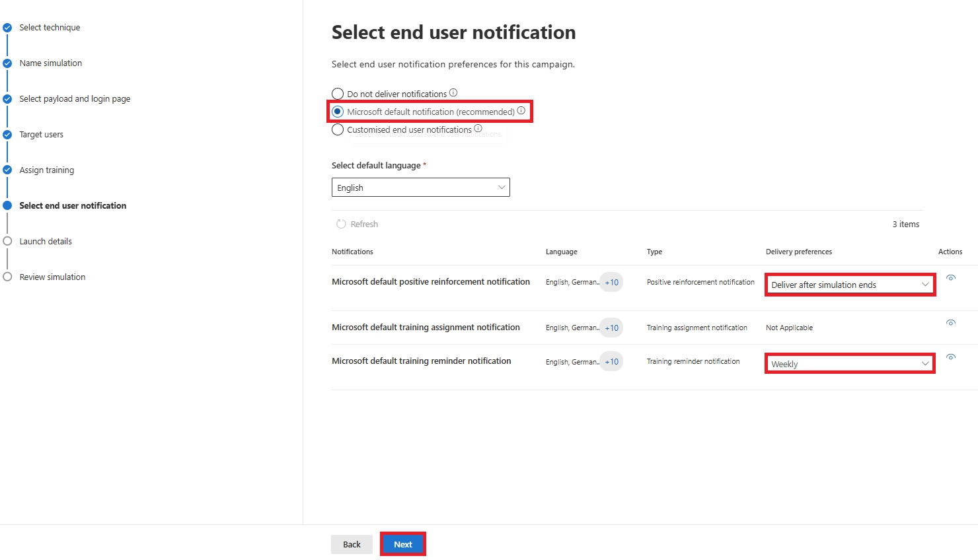Preview the Microsoft default training assignment notification
Screen dimensions: 978x560
(950, 322)
